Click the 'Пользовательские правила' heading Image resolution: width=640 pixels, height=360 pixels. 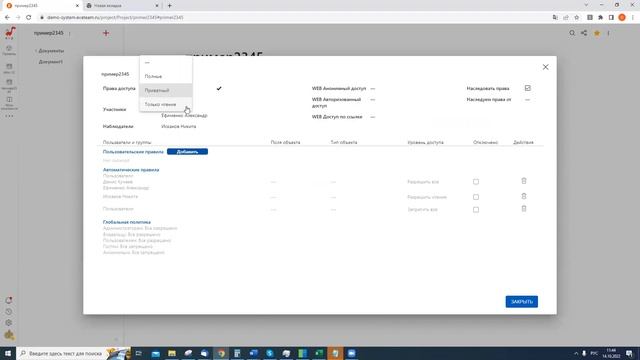pos(133,152)
